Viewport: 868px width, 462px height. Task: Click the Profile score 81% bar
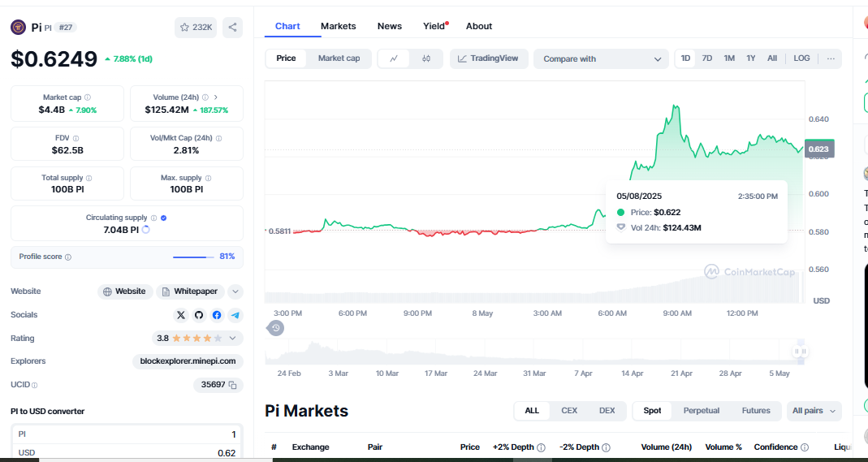click(x=193, y=257)
